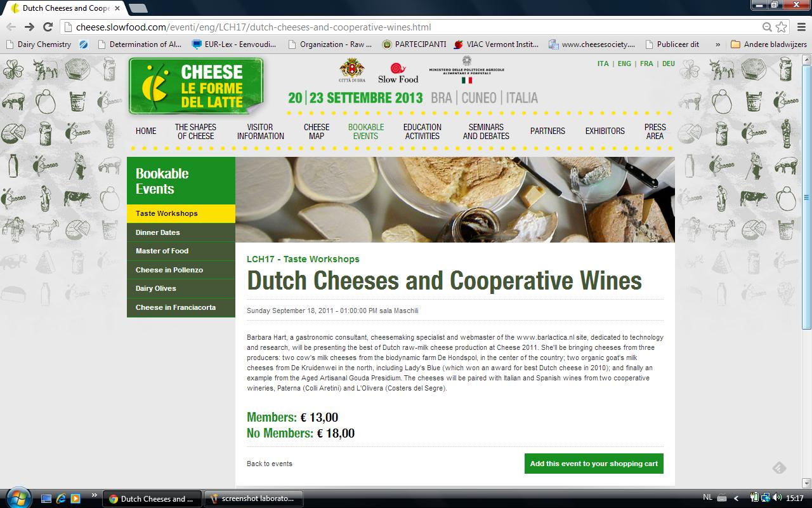The image size is (812, 508).
Task: Click the Cheese Le Forme del Latte logo
Action: coord(195,86)
